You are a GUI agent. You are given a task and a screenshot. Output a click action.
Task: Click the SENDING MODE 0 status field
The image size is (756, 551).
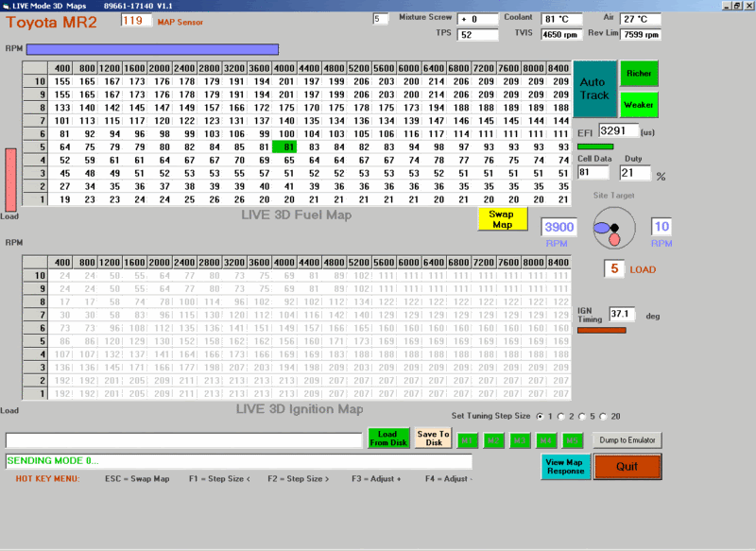point(239,461)
